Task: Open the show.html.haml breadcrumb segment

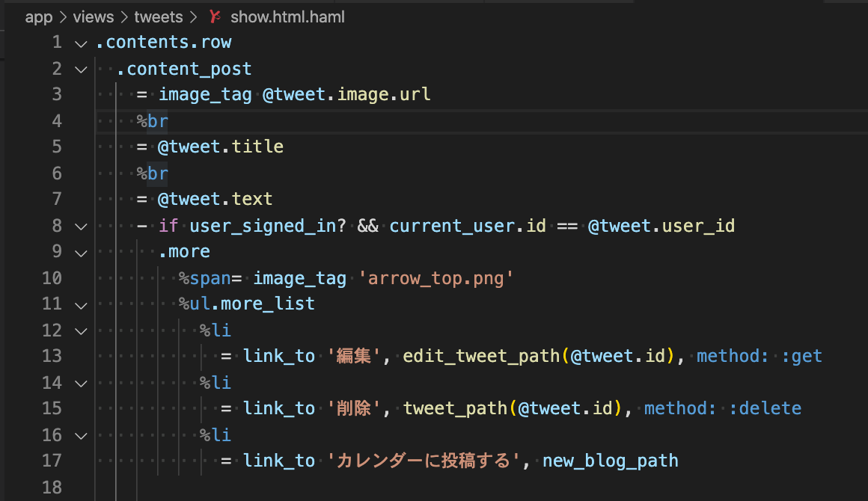Action: point(287,17)
